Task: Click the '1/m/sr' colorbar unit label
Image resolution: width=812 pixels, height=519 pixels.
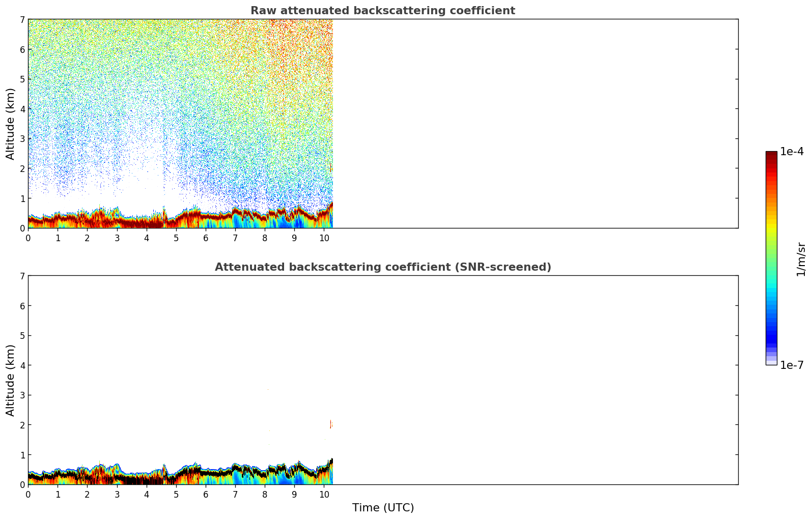Action: click(x=801, y=259)
